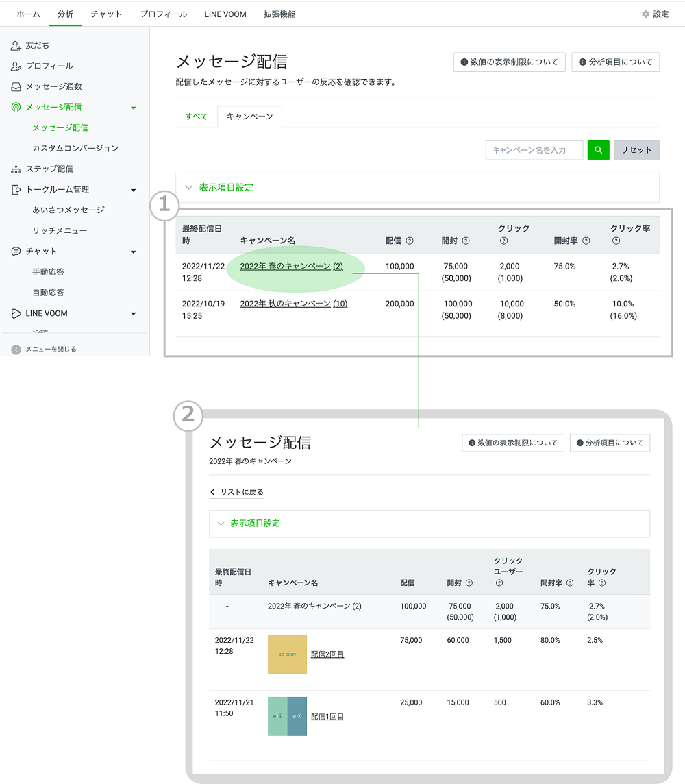The height and width of the screenshot is (784, 685).
Task: Click the ステップ配信 icon in the sidebar
Action: tap(16, 169)
